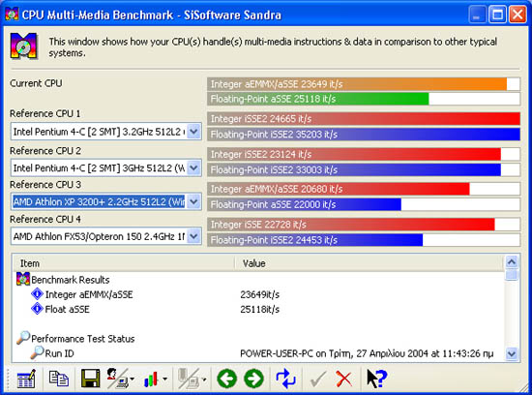Click the Reference CPU 4 label
532x395 pixels.
click(x=45, y=219)
